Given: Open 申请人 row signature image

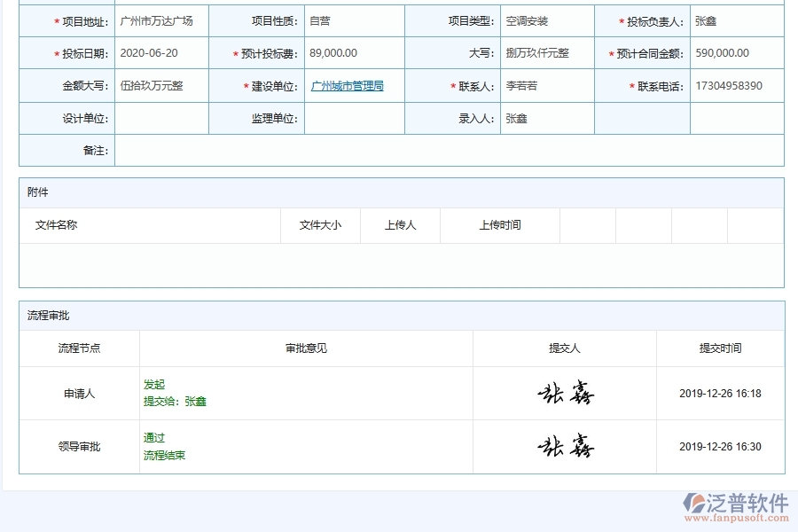Looking at the screenshot, I should tap(563, 393).
